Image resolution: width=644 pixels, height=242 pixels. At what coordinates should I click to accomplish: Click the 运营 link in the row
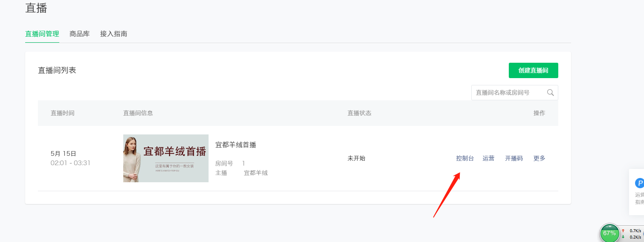[x=488, y=158]
